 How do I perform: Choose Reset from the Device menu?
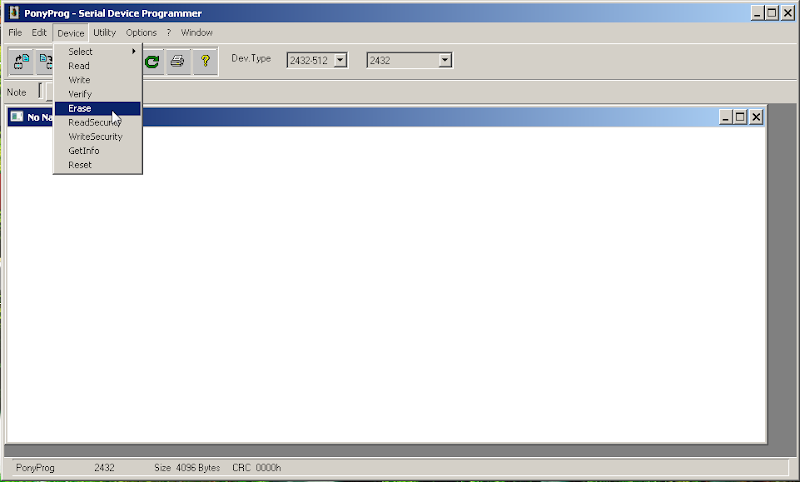97,165
